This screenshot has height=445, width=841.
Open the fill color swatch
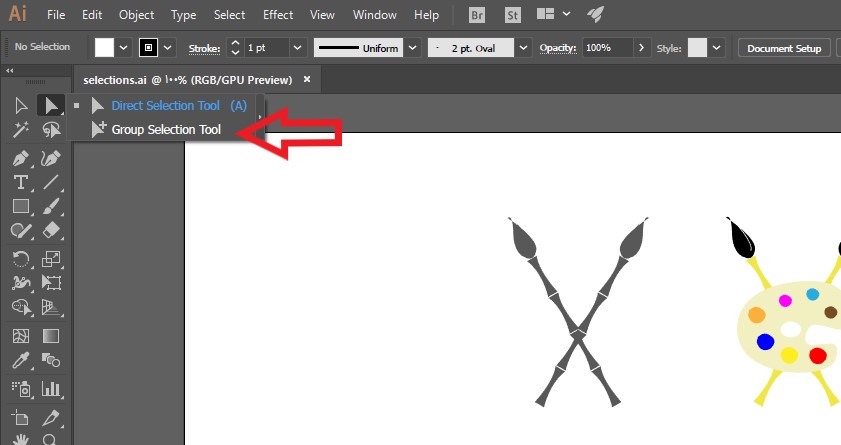pyautogui.click(x=105, y=48)
